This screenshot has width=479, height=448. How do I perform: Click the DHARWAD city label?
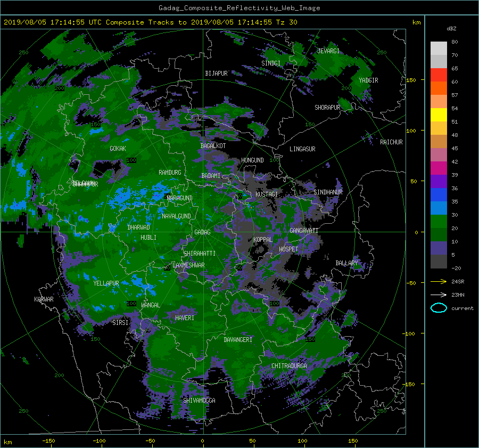coord(138,227)
